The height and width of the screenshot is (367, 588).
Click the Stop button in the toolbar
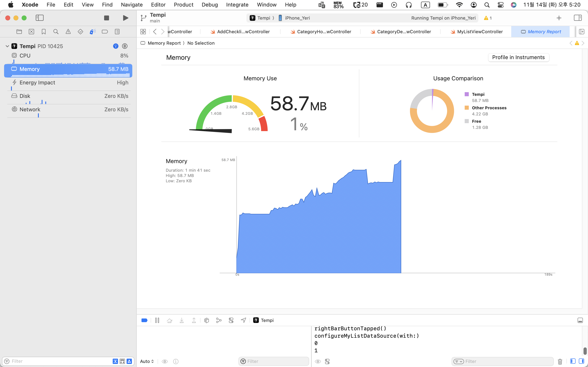(106, 18)
